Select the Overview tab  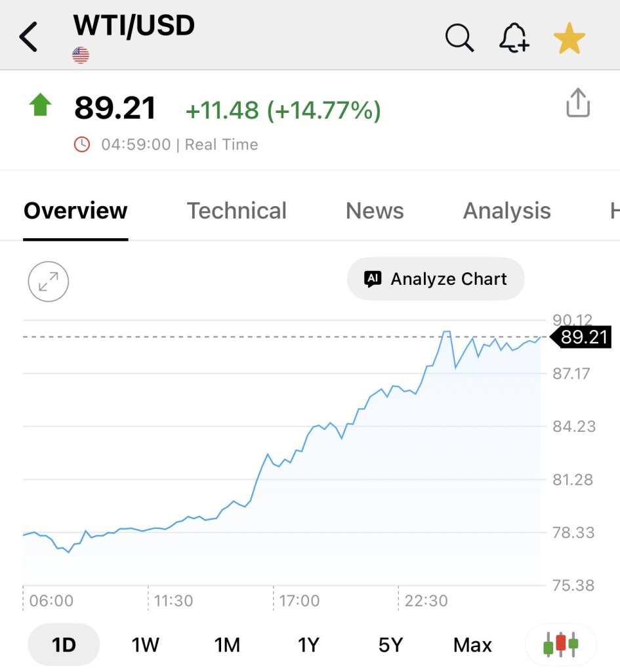coord(75,211)
